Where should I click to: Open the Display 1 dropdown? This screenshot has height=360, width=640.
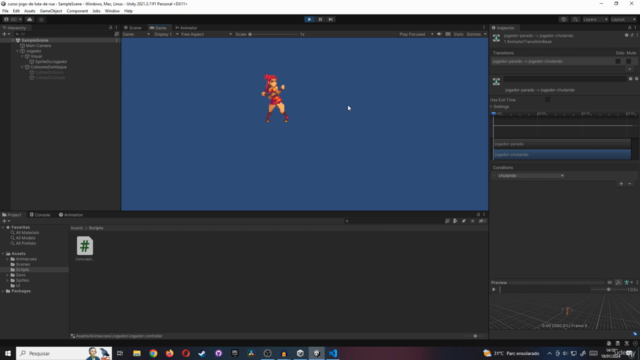pos(166,34)
